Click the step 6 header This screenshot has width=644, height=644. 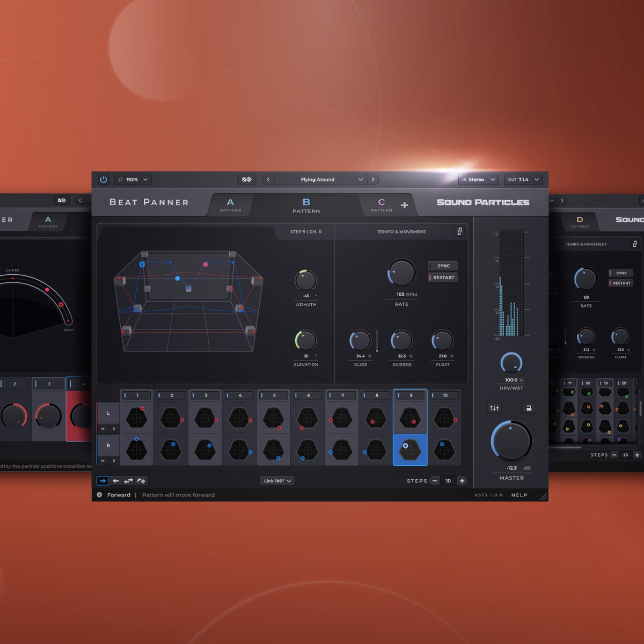tap(308, 395)
